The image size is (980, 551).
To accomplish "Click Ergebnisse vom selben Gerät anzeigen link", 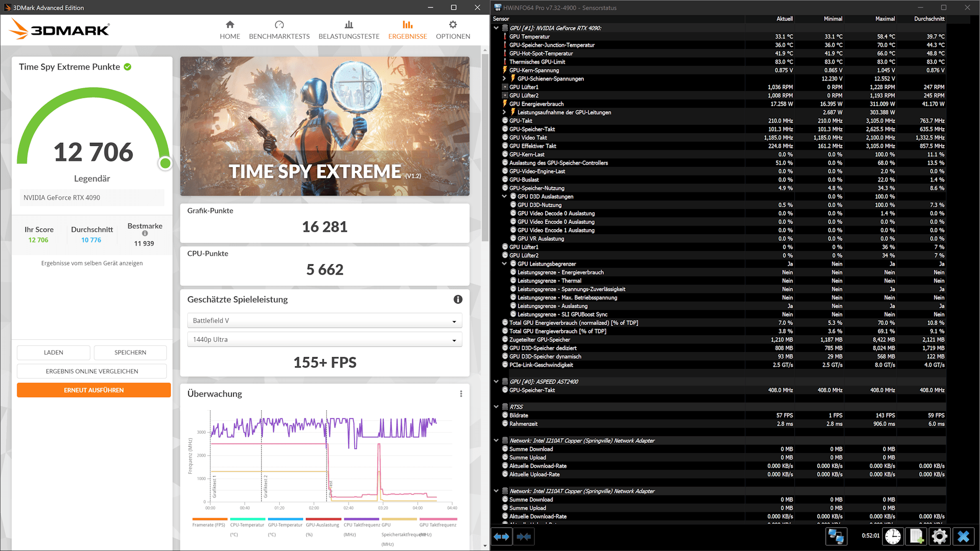I will [92, 263].
